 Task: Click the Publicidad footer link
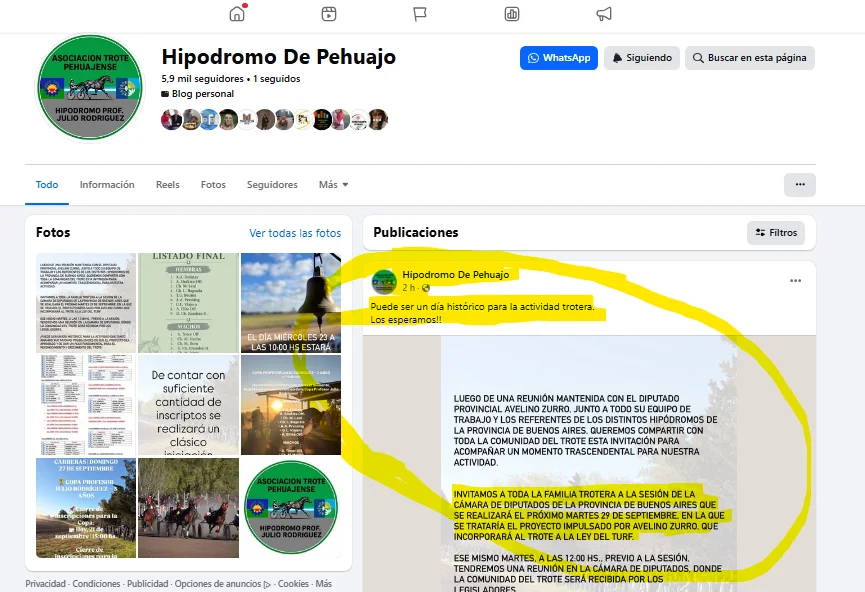pyautogui.click(x=148, y=584)
